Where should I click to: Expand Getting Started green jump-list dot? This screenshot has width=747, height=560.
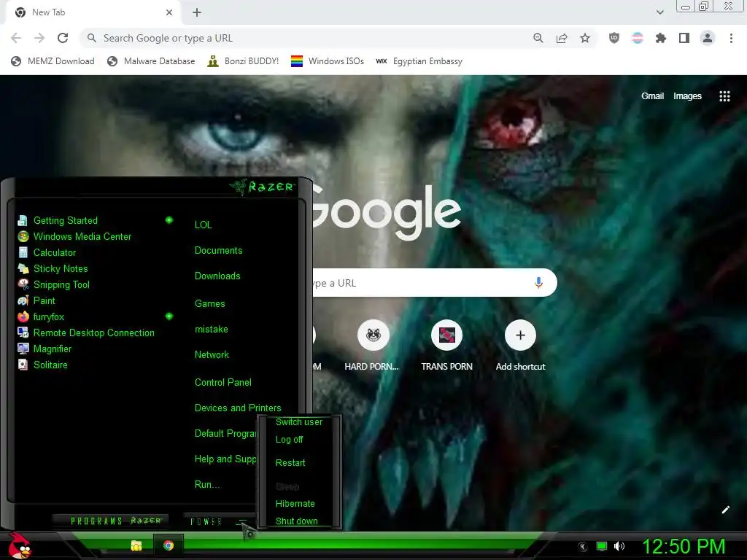[169, 220]
